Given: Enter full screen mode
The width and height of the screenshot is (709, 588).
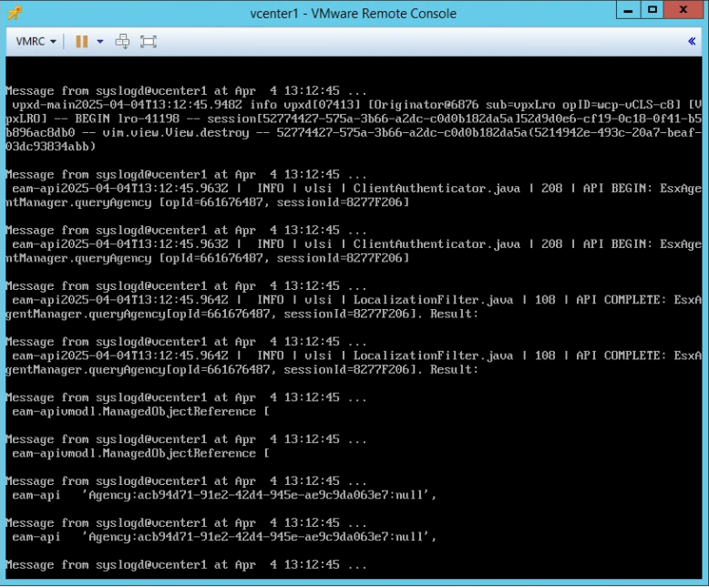Looking at the screenshot, I should tap(149, 42).
